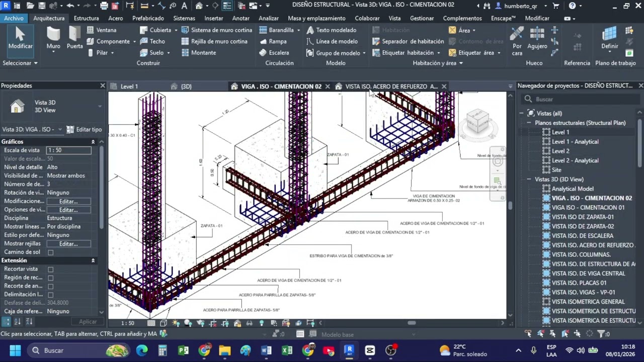Click Editar button for Mostrar rejillas
Viewport: 644px width, 362px height.
68,244
